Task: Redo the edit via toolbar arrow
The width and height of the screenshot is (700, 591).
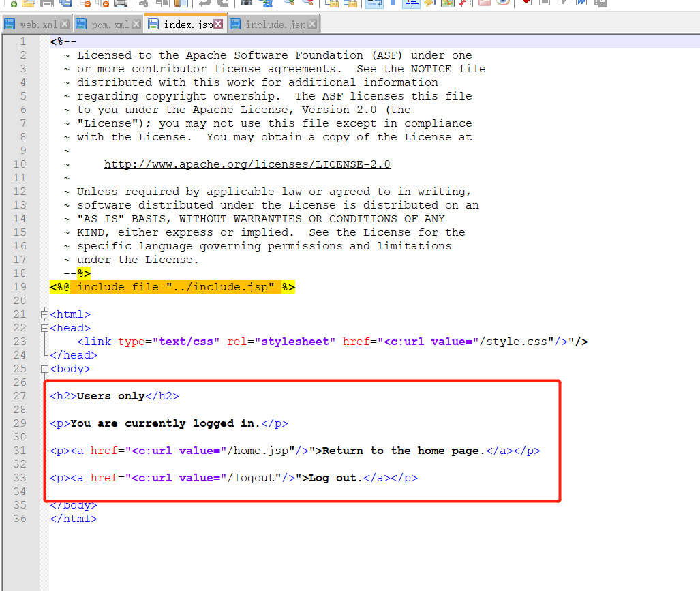Action: 223,3
